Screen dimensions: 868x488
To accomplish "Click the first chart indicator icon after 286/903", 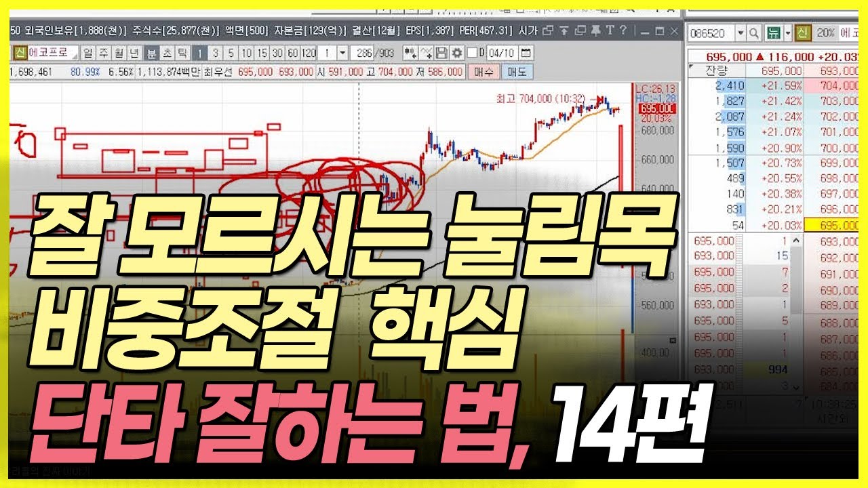I will pyautogui.click(x=411, y=54).
